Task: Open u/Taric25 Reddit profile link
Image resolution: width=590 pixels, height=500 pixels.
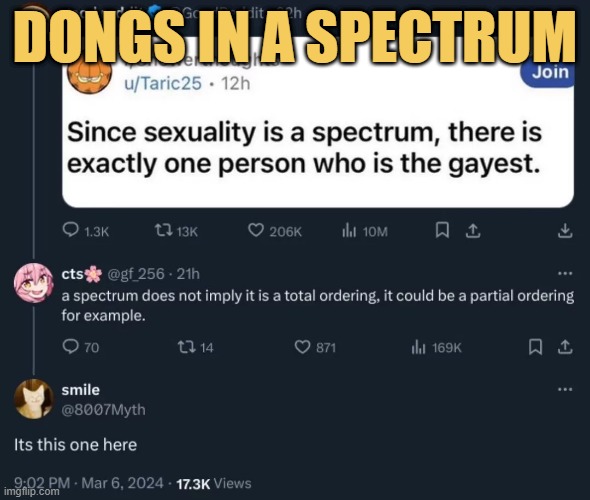Action: click(x=163, y=84)
